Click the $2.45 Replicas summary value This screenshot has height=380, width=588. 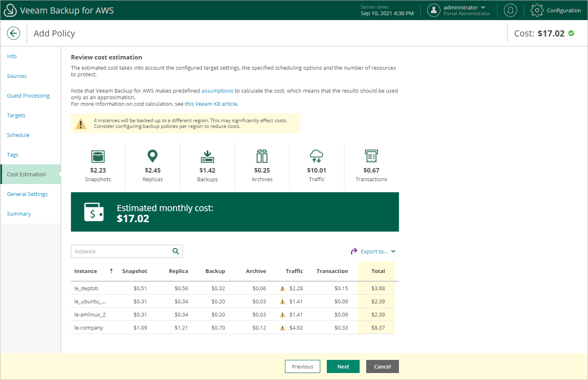(x=153, y=170)
